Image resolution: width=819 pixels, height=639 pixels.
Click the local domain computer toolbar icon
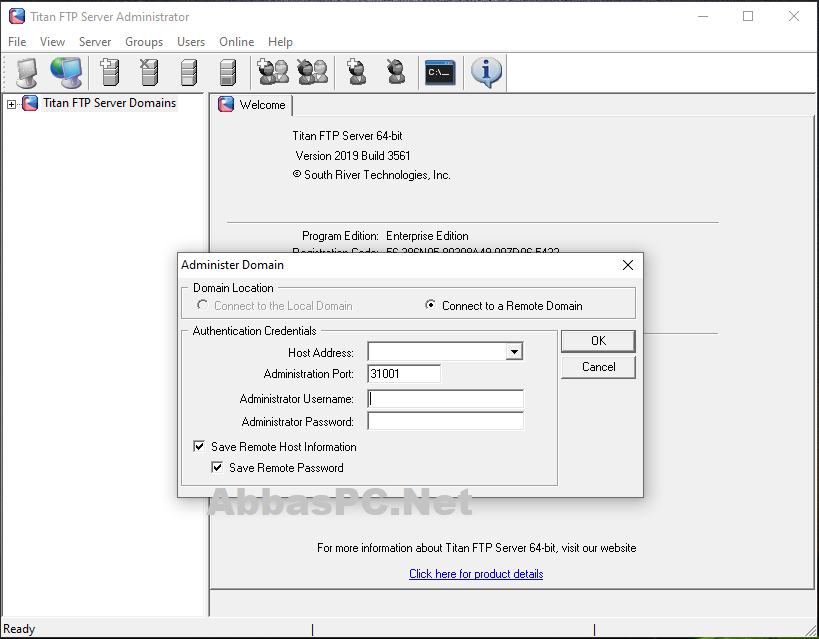pos(26,73)
